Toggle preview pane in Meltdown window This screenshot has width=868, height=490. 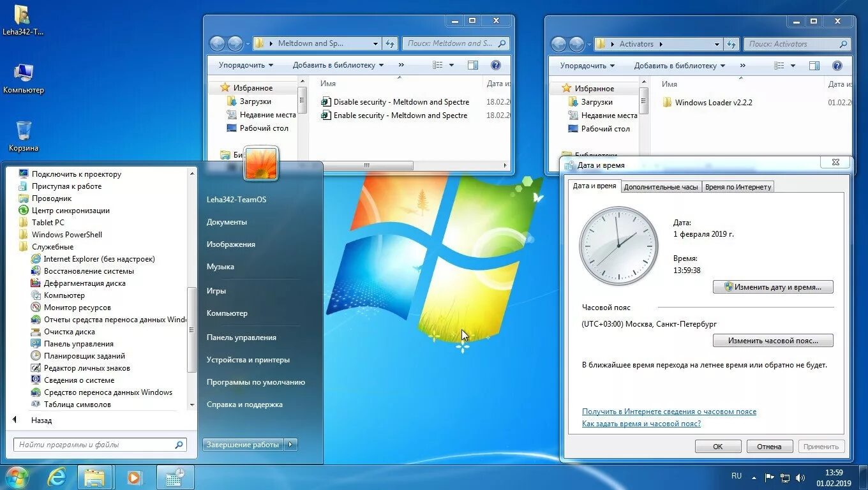[473, 65]
